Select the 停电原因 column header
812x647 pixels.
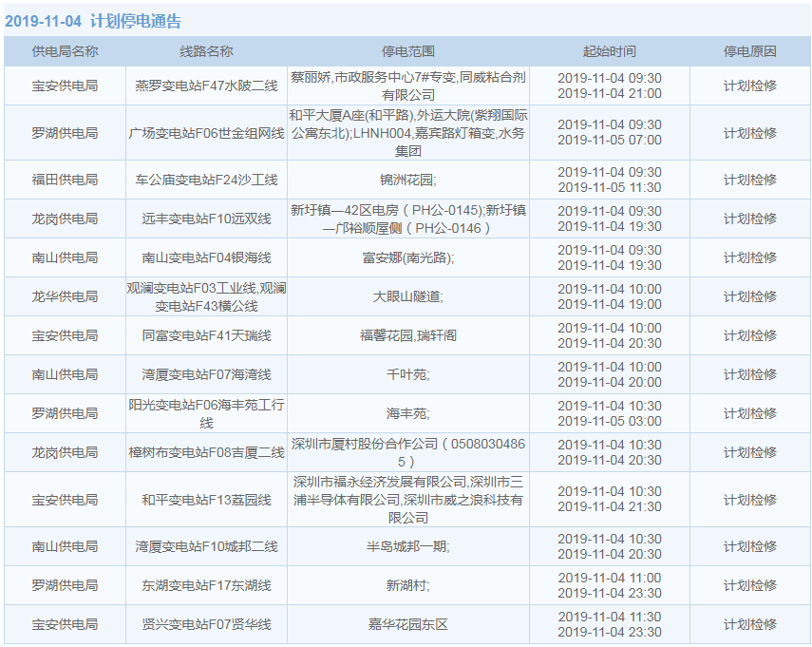pos(749,51)
